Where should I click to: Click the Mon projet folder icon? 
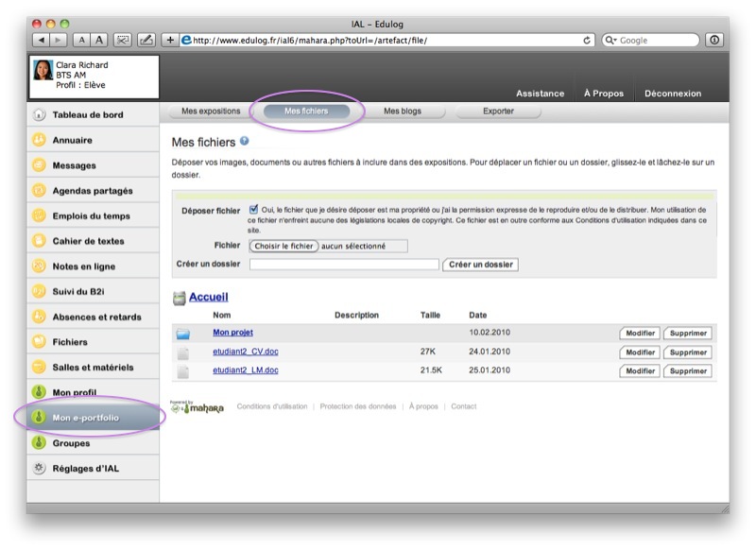[x=183, y=334]
